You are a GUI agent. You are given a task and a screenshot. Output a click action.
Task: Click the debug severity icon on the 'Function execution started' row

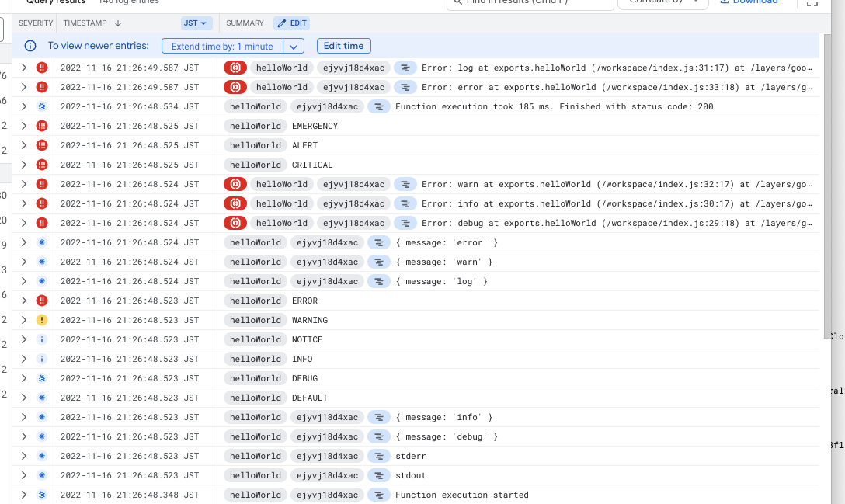(x=42, y=495)
